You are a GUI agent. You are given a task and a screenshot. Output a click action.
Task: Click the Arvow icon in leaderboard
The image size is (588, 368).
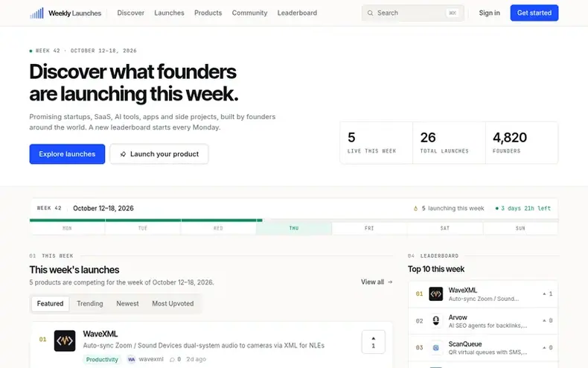[435, 320]
